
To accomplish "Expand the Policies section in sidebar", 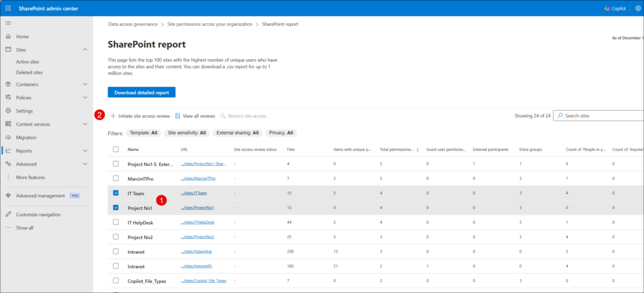I will click(x=85, y=97).
